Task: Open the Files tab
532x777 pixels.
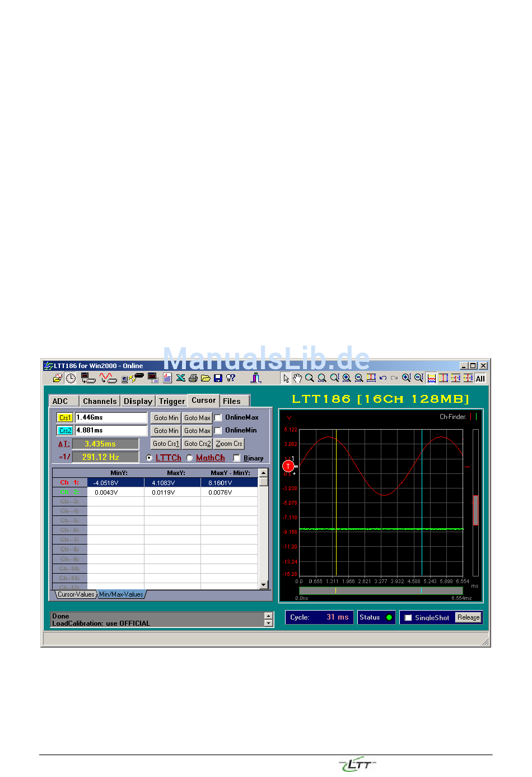Action: click(234, 401)
